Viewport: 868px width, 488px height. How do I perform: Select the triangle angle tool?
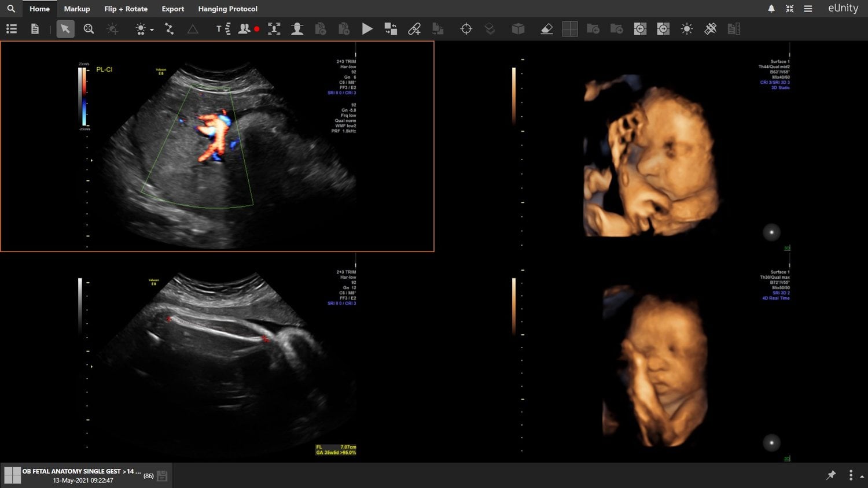point(193,29)
